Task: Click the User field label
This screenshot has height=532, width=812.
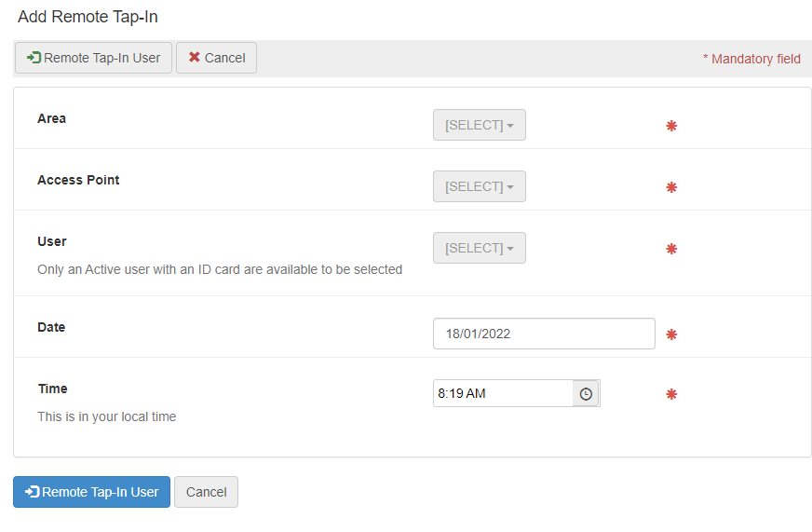Action: click(52, 241)
